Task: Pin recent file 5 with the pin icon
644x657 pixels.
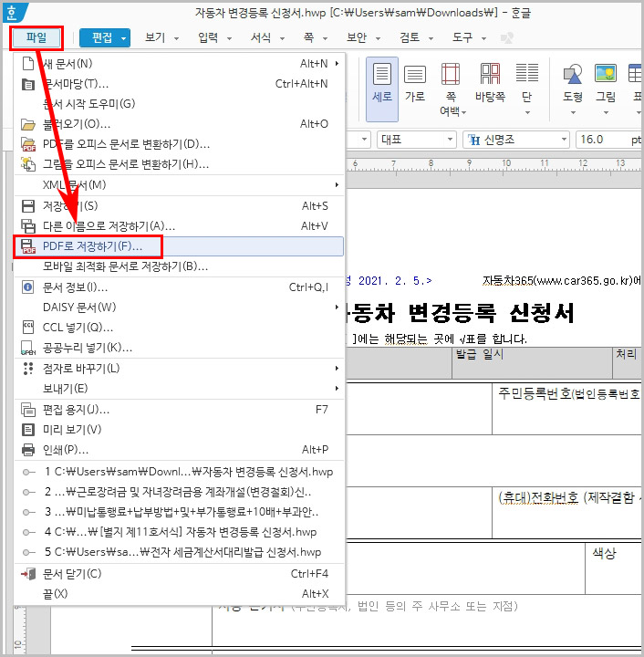Action: 28,553
